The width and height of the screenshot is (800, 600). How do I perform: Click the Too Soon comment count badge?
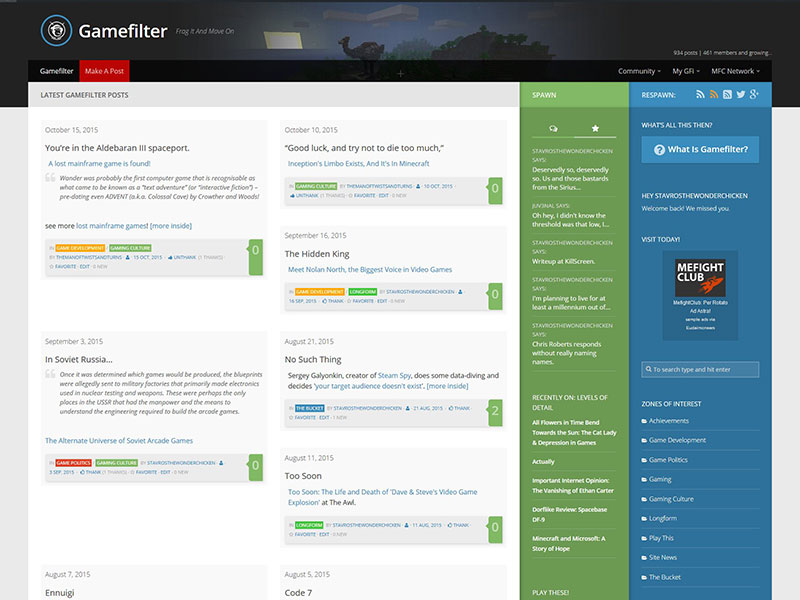coord(495,529)
